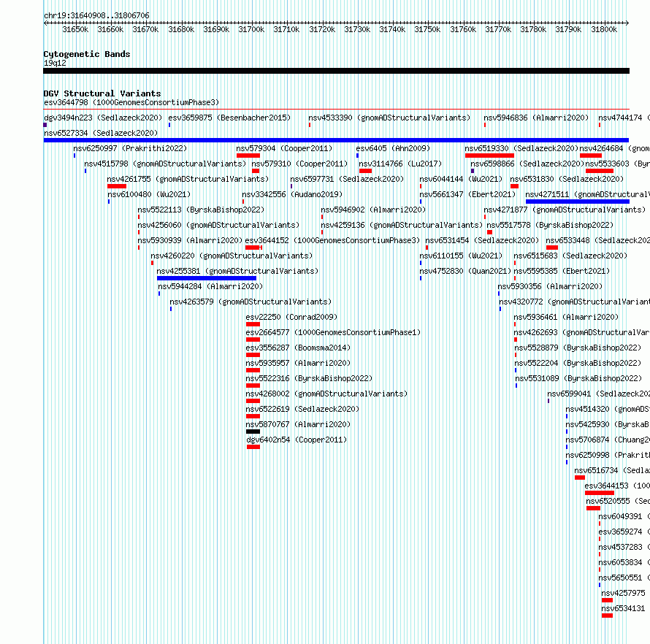The height and width of the screenshot is (644, 650).
Task: Click the 31750k ruler position label
Action: pyautogui.click(x=427, y=29)
